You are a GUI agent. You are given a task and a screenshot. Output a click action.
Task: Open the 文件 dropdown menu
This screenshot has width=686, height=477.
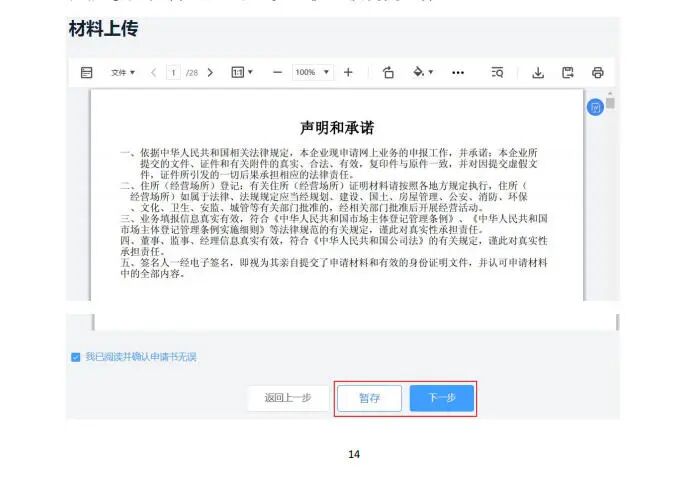coord(123,72)
